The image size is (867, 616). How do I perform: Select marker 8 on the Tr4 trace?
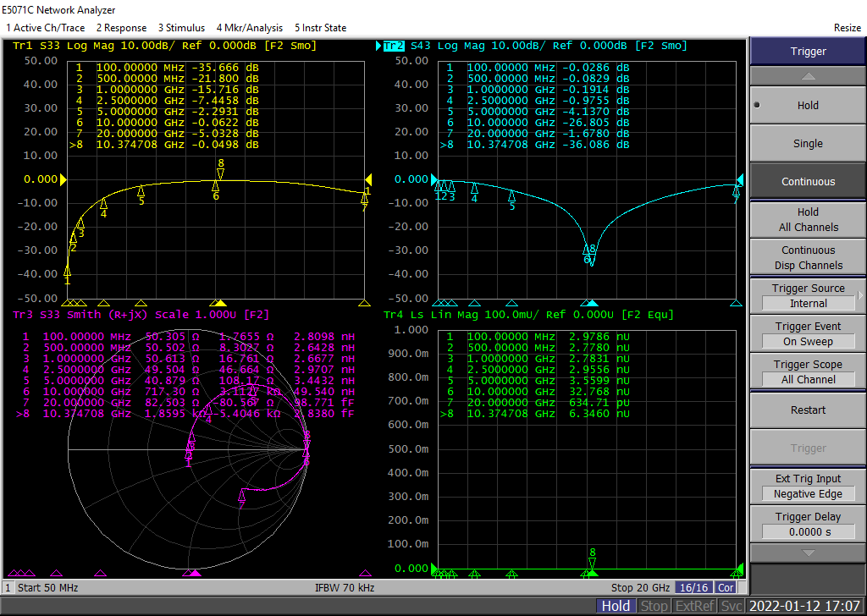click(x=593, y=562)
